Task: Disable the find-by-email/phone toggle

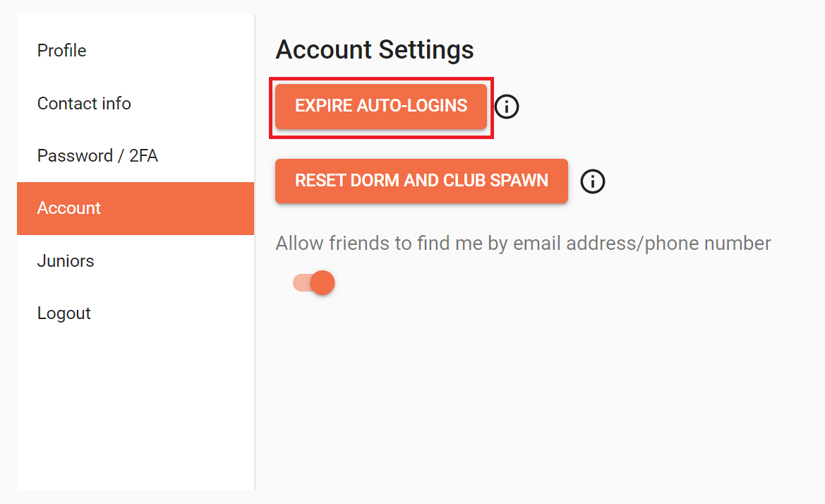Action: (314, 283)
